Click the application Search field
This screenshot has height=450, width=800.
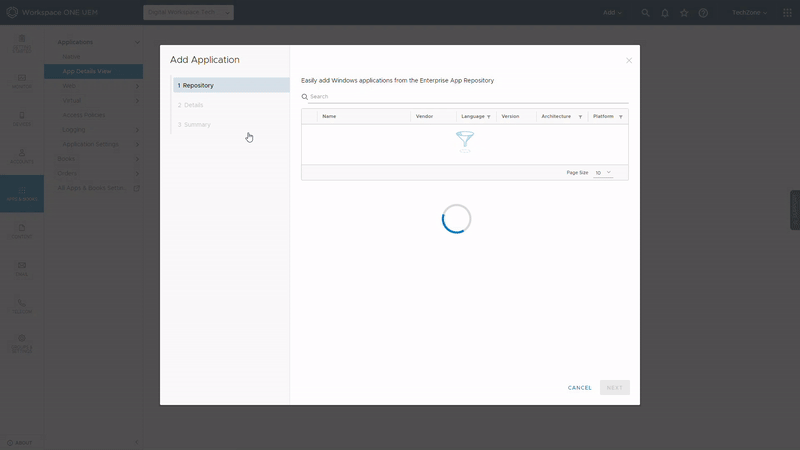click(465, 97)
